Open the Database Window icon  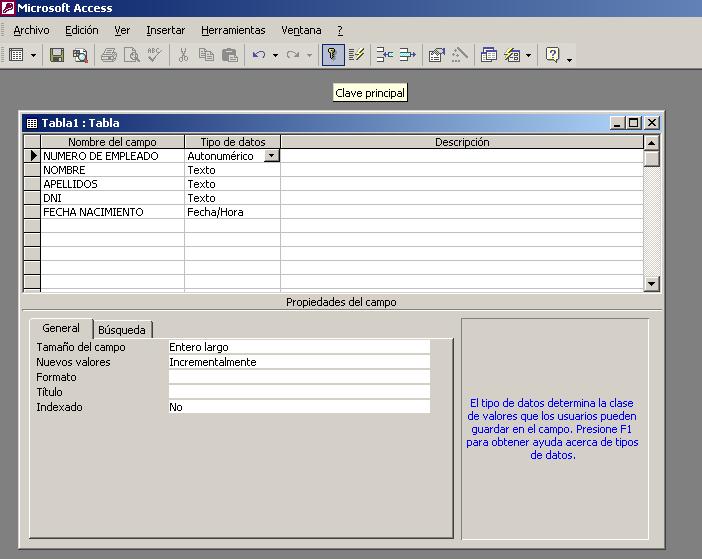click(489, 55)
